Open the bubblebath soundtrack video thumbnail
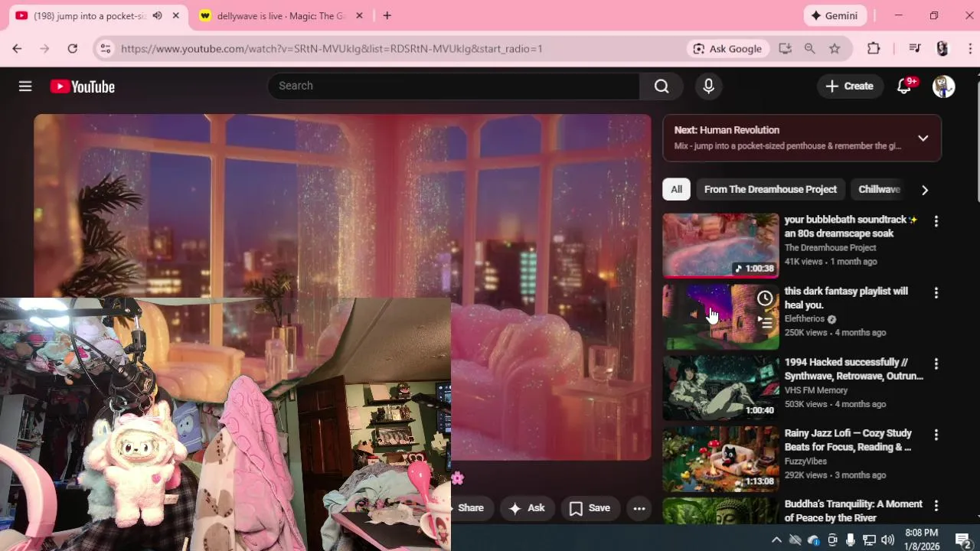Image resolution: width=980 pixels, height=551 pixels. tap(720, 245)
